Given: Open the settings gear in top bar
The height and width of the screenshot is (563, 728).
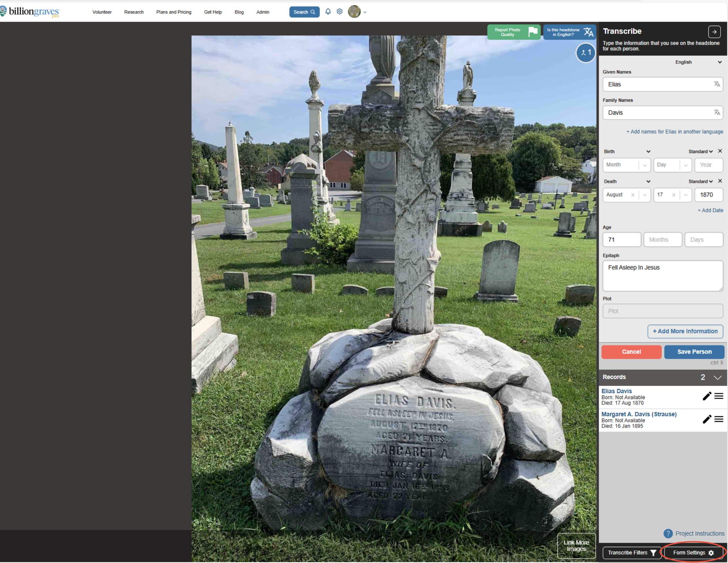Looking at the screenshot, I should pyautogui.click(x=339, y=12).
